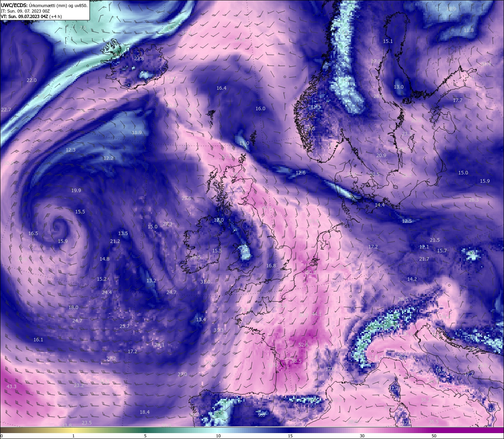Image resolution: width=504 pixels, height=439 pixels.
Task: Click the 18.0 value in the Atlantic
Action: point(73,307)
